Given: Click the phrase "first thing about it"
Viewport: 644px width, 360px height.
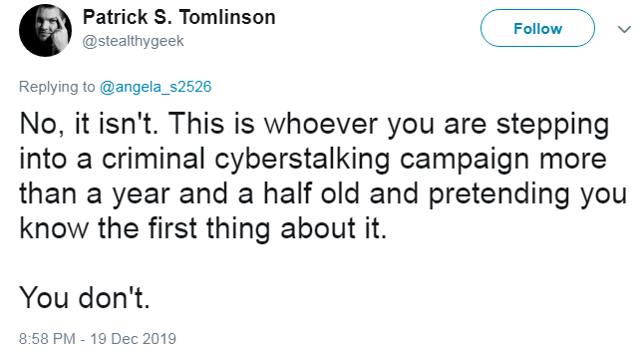Looking at the screenshot, I should 267,228.
